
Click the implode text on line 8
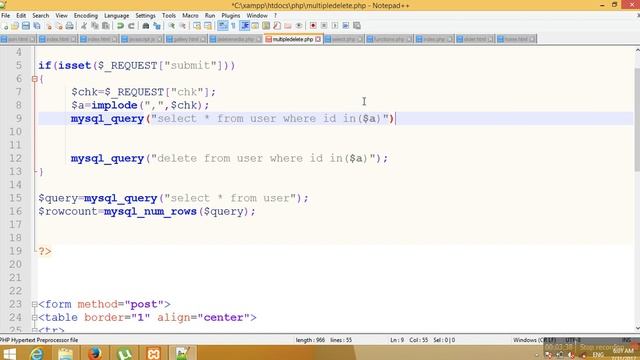(114, 105)
